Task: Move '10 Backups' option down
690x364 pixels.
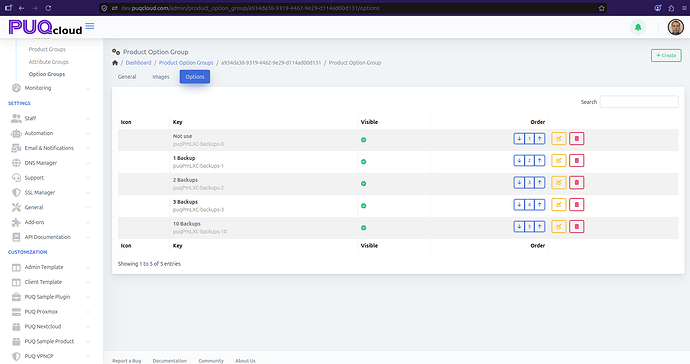Action: point(519,227)
